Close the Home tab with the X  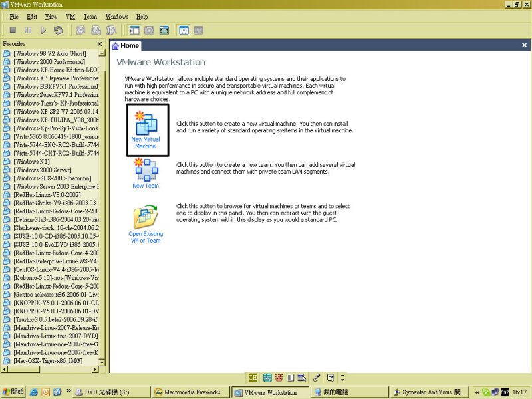pos(524,45)
